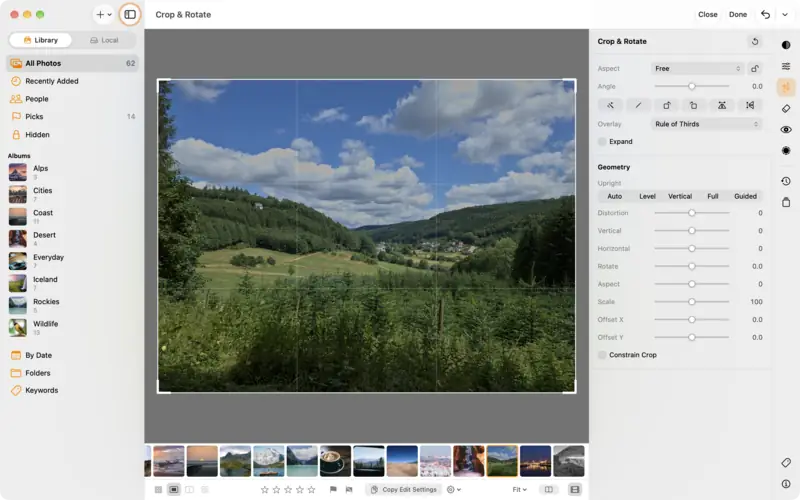Select the eraser retouch tool icon
Screen dimensions: 800x500
[x=786, y=109]
